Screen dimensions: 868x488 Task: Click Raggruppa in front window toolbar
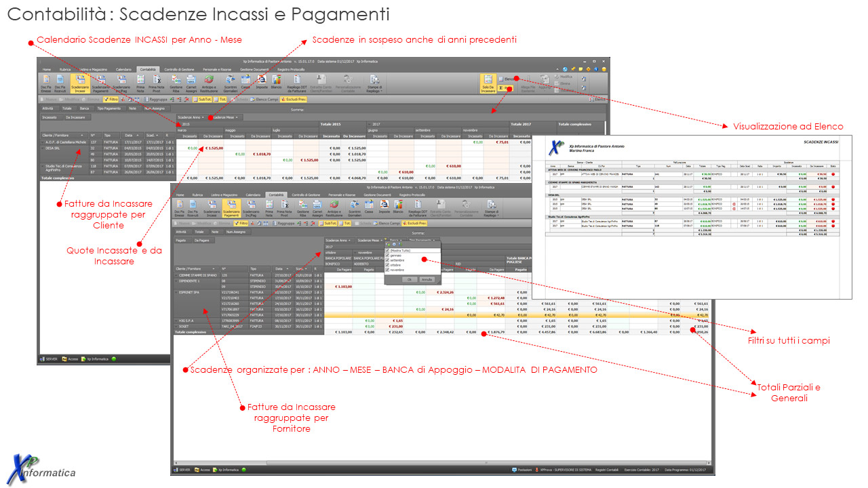(x=283, y=224)
